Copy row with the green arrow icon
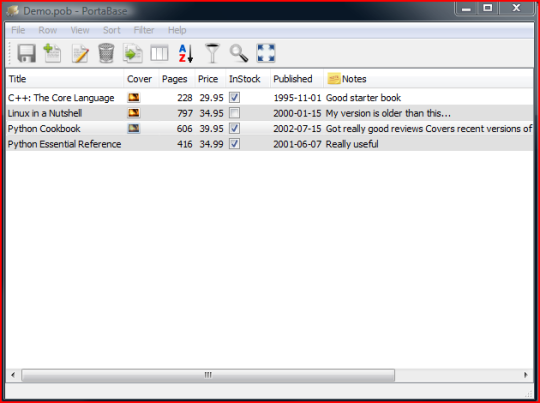 coord(133,53)
